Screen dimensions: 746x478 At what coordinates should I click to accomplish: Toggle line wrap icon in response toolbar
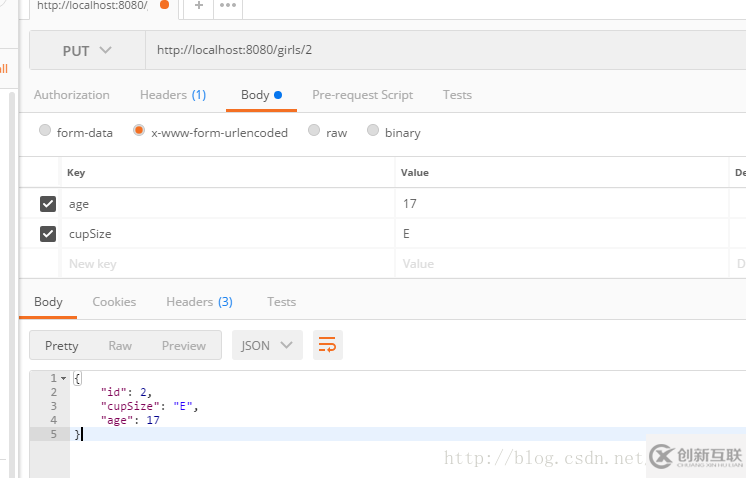click(327, 345)
